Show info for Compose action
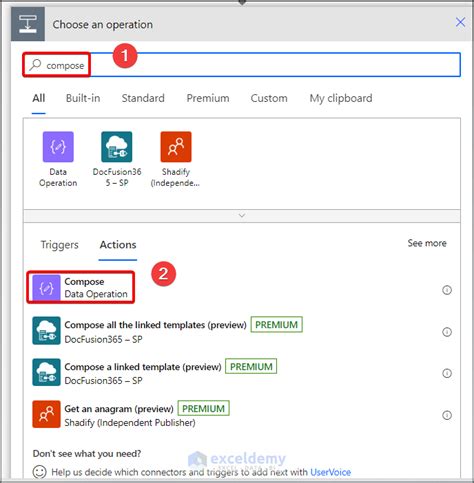 [447, 290]
